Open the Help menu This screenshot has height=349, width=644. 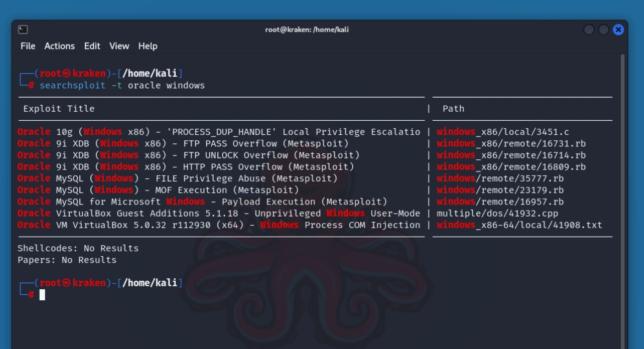tap(148, 46)
